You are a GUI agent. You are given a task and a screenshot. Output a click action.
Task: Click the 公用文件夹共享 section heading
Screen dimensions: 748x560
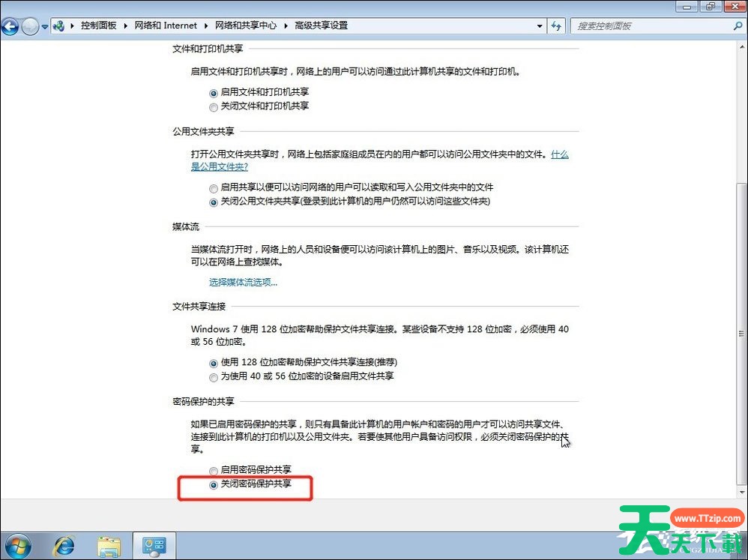(203, 131)
